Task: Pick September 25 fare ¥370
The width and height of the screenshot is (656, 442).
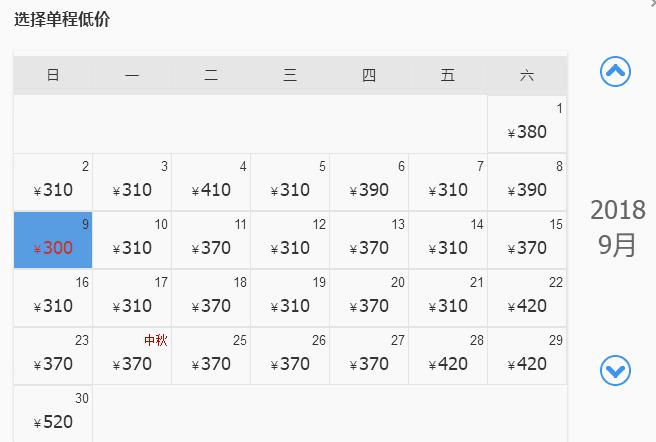Action: pyautogui.click(x=211, y=356)
